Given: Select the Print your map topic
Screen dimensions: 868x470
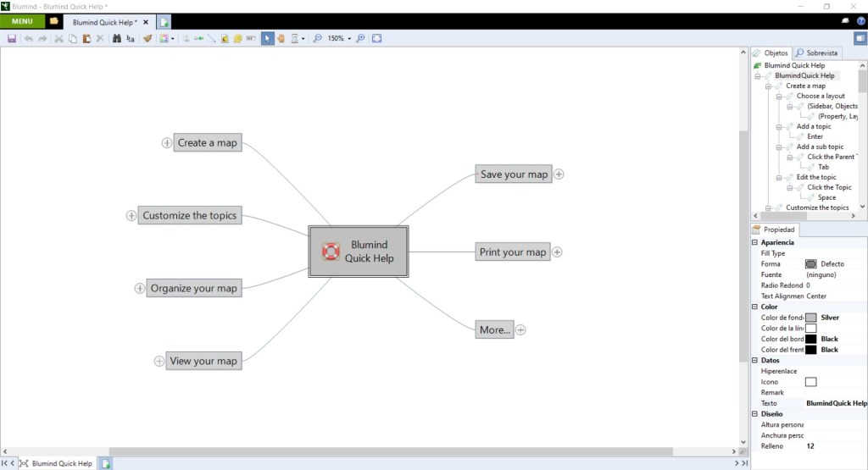Looking at the screenshot, I should click(512, 252).
